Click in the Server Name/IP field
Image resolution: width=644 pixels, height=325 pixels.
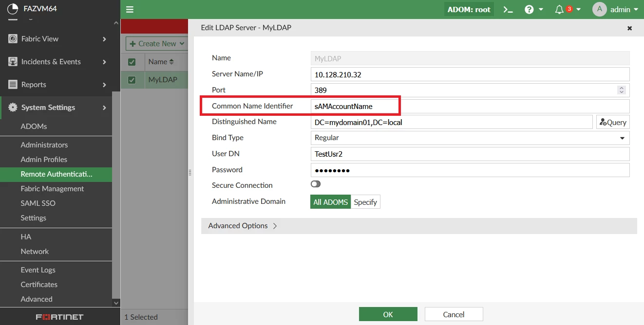tap(470, 74)
